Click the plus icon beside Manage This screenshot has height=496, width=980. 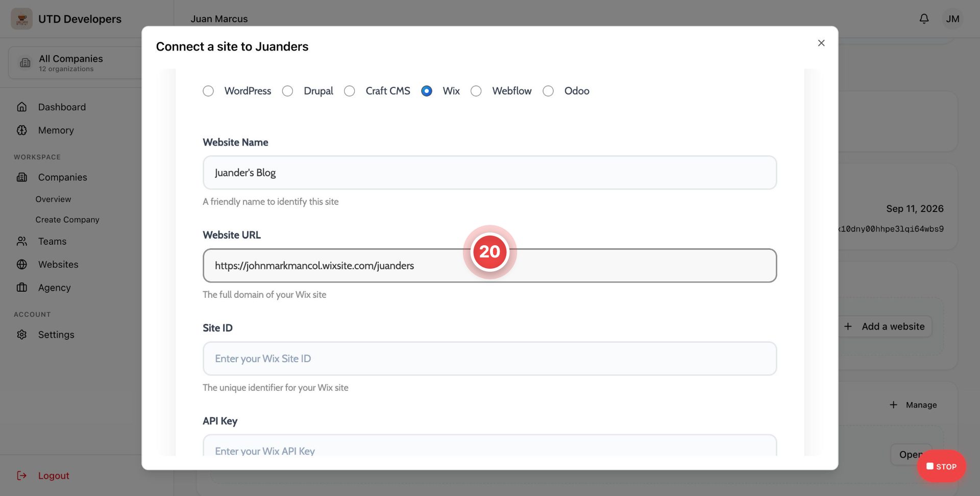tap(893, 405)
